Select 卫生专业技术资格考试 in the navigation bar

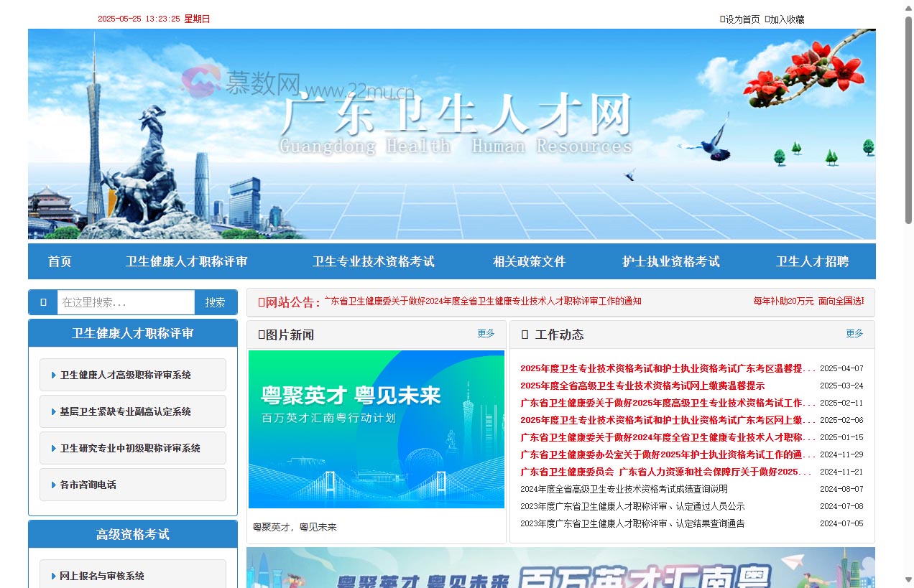(x=374, y=261)
